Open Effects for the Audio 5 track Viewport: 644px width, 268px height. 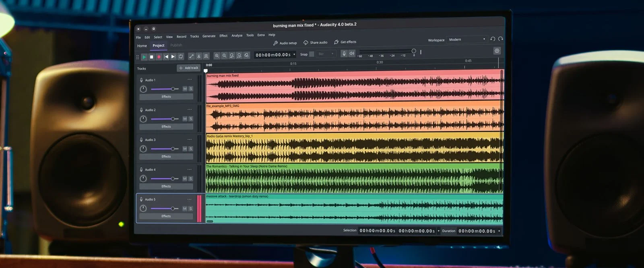pyautogui.click(x=166, y=216)
